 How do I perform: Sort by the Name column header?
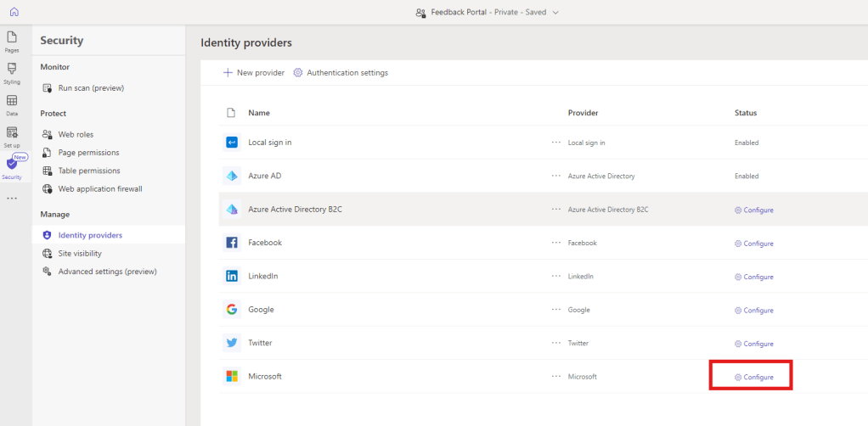pyautogui.click(x=258, y=113)
